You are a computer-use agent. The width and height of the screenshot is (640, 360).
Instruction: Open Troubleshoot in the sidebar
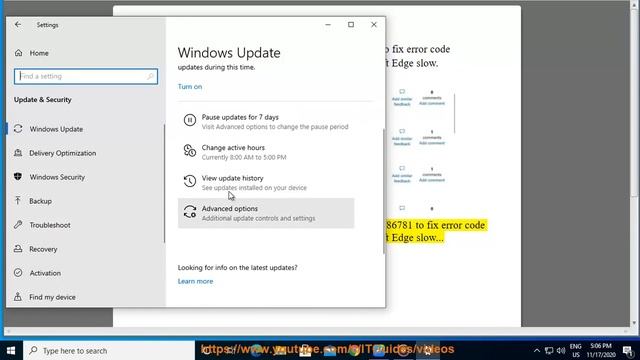pos(49,225)
